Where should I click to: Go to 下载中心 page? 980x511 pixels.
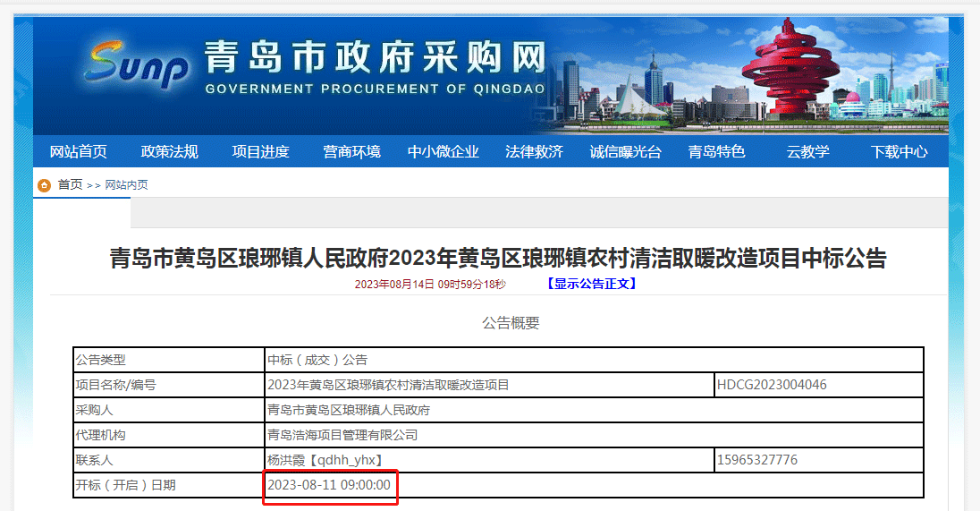[x=900, y=151]
